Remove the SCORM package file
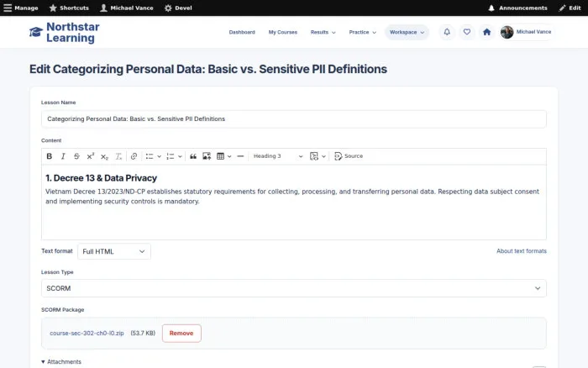588x368 pixels. pos(181,333)
